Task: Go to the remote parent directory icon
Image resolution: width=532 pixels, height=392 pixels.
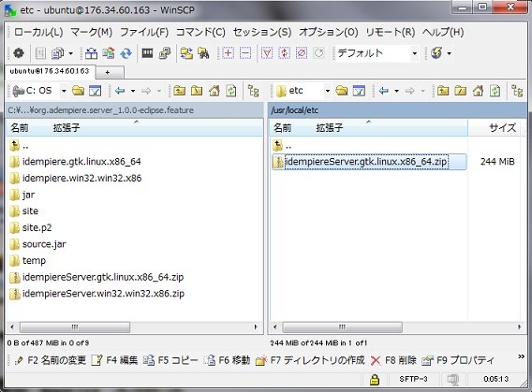Action: click(x=443, y=91)
